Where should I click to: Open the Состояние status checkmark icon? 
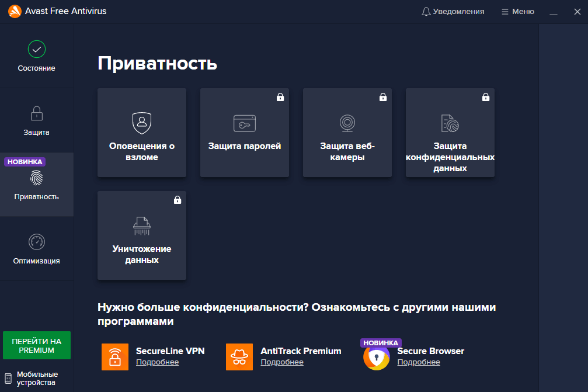pyautogui.click(x=37, y=49)
